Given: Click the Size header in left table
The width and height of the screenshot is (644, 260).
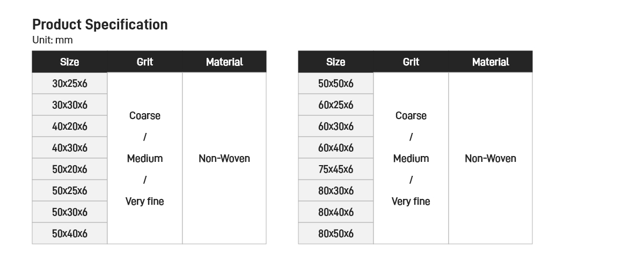Looking at the screenshot, I should coord(70,62).
